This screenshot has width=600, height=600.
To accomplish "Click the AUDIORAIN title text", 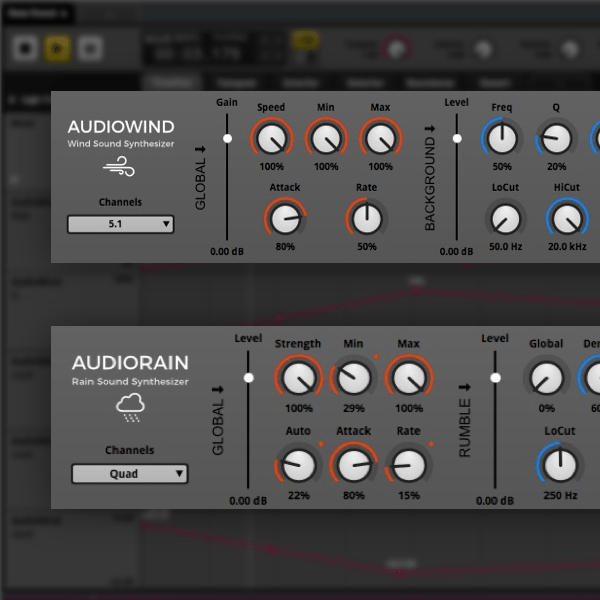I will coord(130,363).
